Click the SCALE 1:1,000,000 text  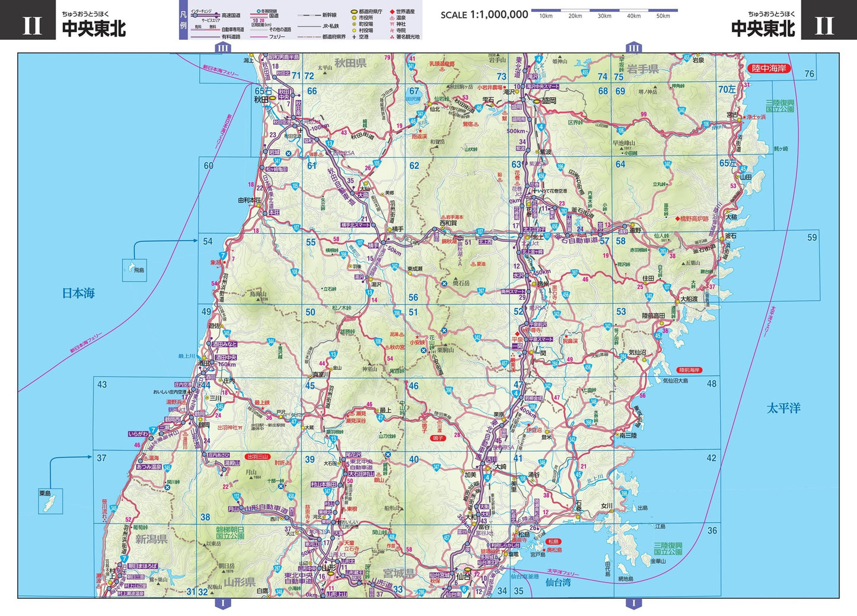coord(484,15)
